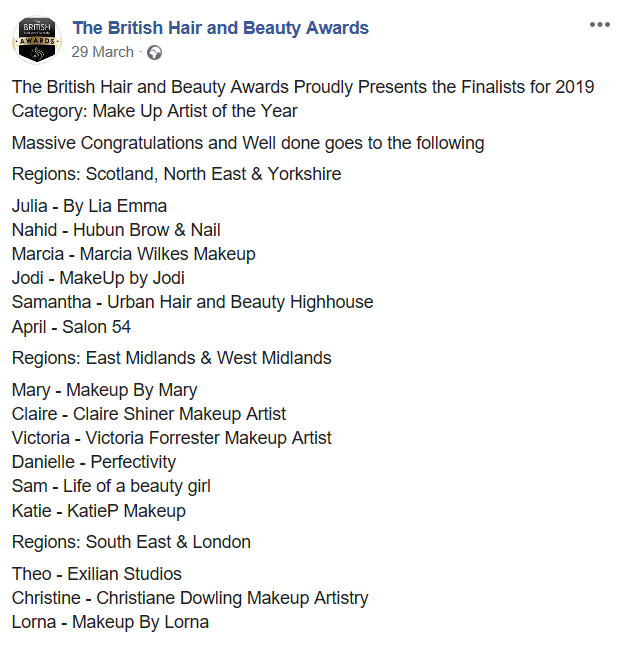This screenshot has height=647, width=618.
Task: Click the Julia - By Lia Emma entry
Action: (x=89, y=206)
